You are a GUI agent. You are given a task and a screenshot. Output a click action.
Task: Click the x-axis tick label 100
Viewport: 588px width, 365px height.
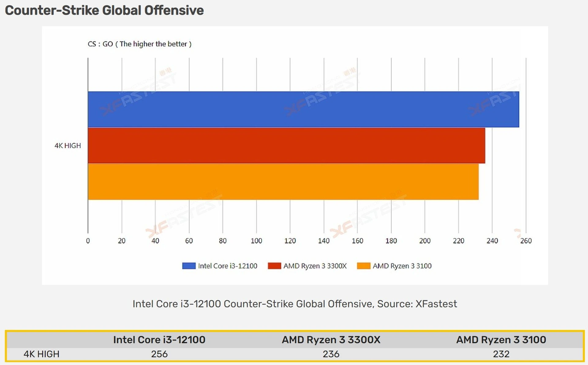click(x=256, y=241)
